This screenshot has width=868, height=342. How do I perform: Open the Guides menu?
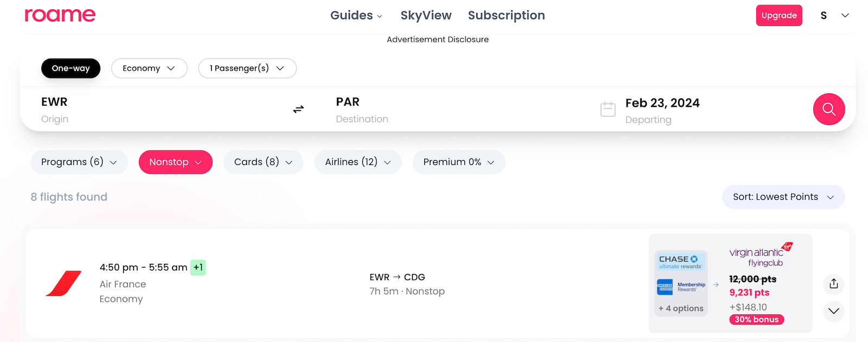click(356, 16)
